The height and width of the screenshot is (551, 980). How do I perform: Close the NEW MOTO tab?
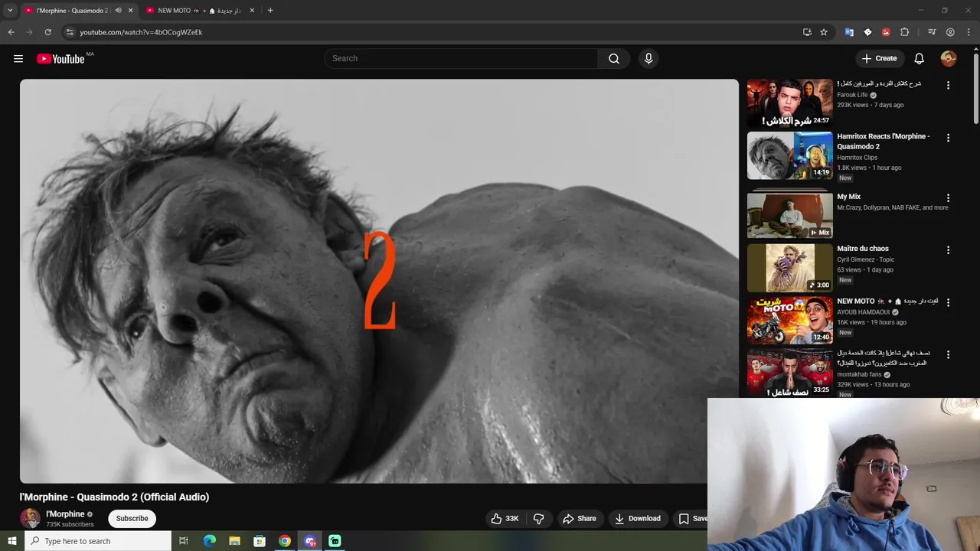click(252, 11)
